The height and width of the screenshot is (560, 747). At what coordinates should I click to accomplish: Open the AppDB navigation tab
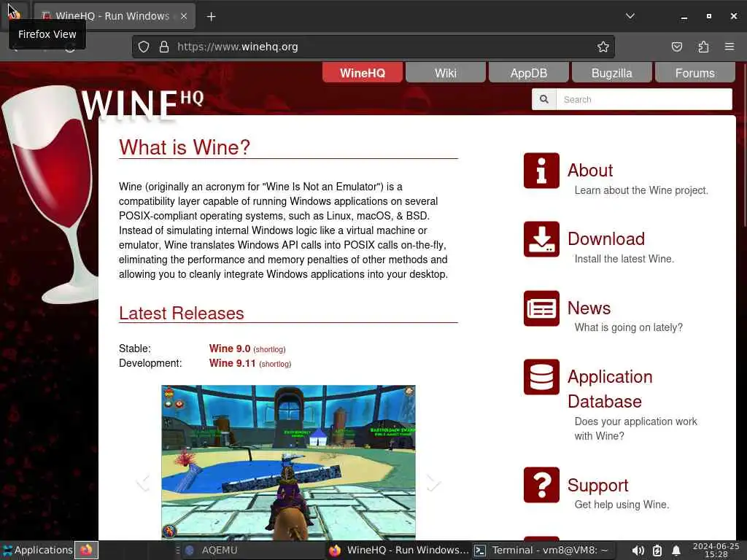pyautogui.click(x=529, y=73)
